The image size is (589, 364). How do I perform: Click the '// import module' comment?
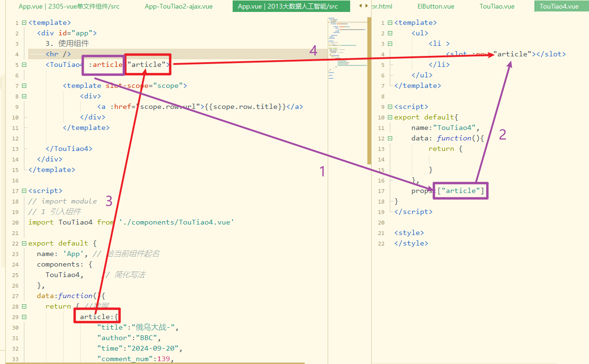tap(63, 202)
